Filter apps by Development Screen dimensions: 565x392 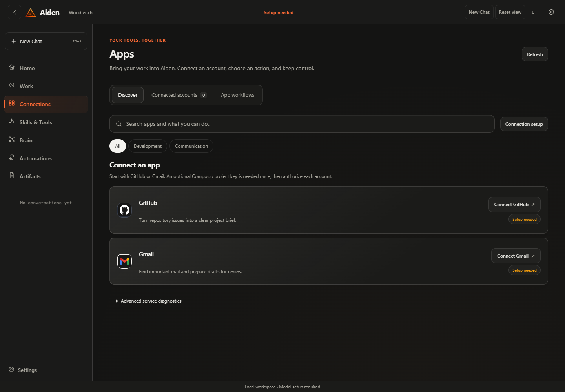pyautogui.click(x=148, y=146)
